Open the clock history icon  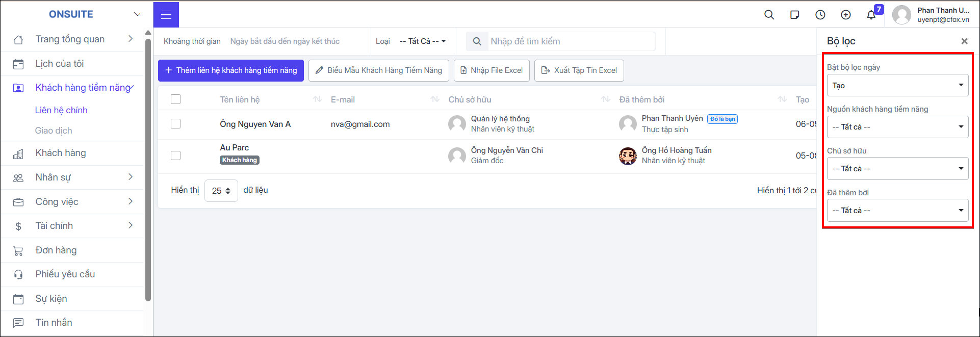click(820, 15)
